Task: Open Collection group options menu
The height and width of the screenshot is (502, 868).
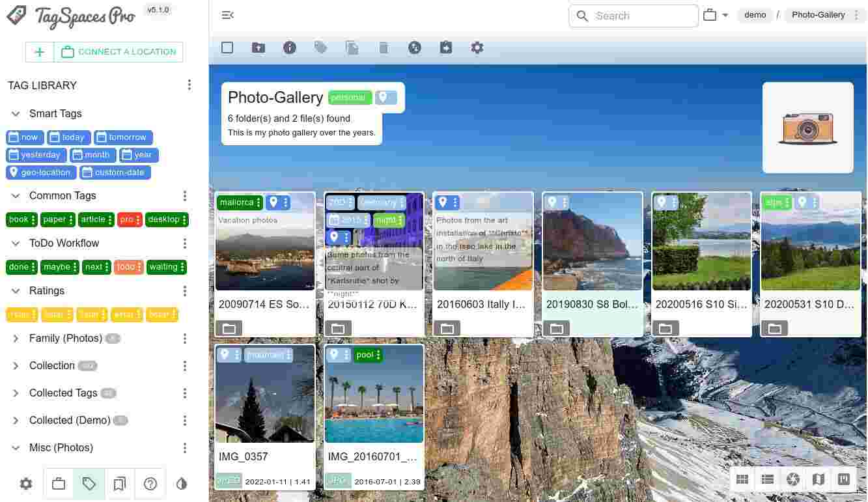Action: (185, 366)
